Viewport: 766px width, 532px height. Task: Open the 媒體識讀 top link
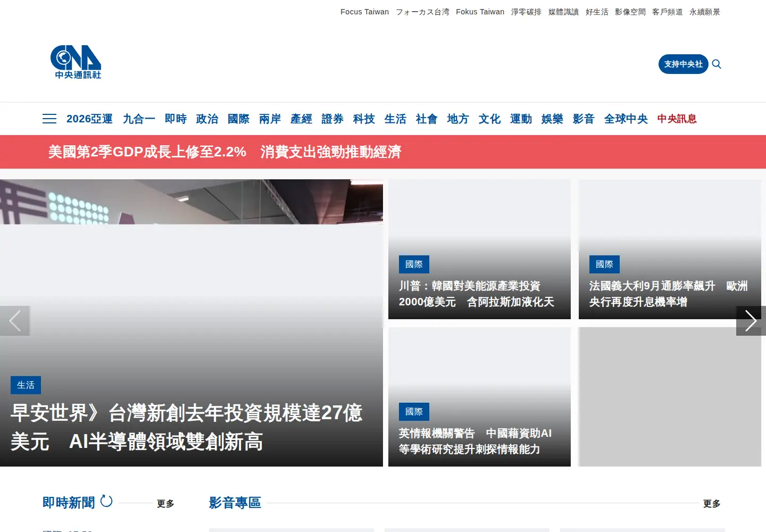pyautogui.click(x=563, y=12)
